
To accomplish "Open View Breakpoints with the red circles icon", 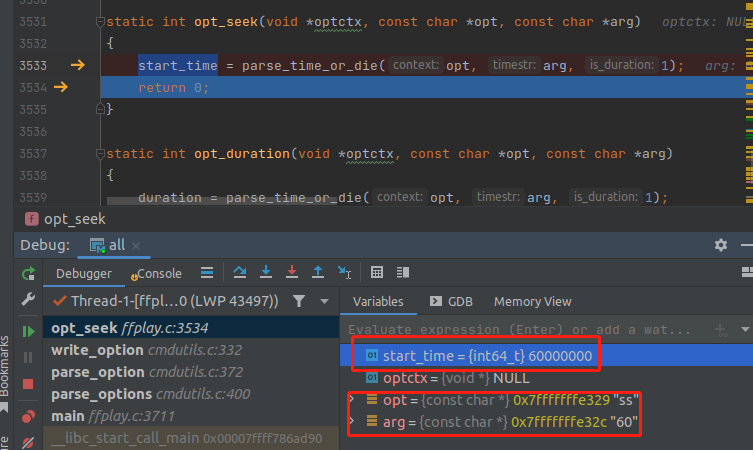I will [x=28, y=416].
